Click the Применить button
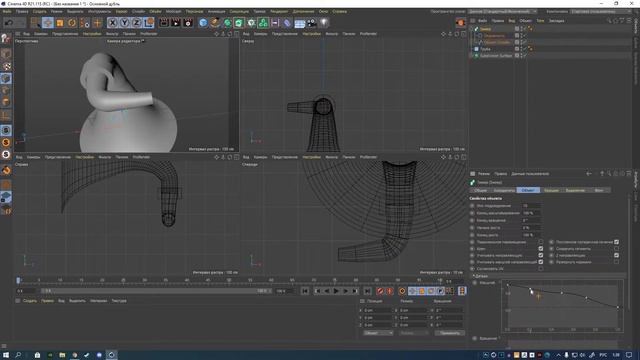 point(449,333)
